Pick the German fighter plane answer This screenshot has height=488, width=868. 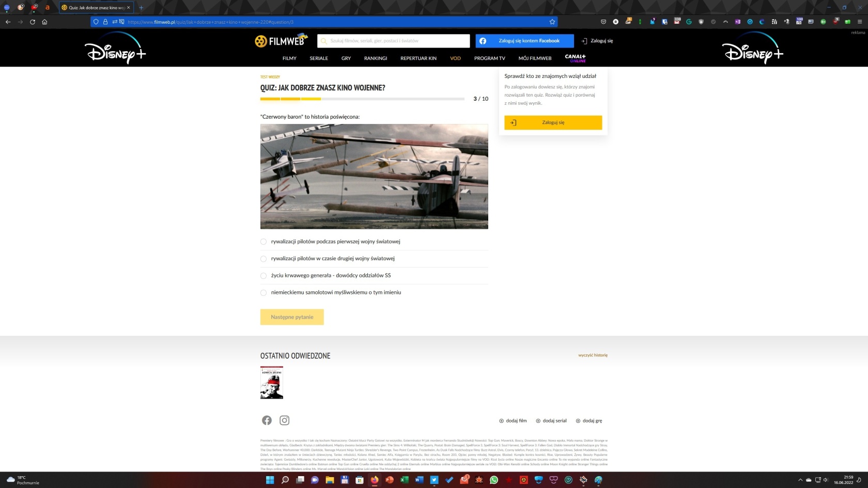click(x=263, y=293)
